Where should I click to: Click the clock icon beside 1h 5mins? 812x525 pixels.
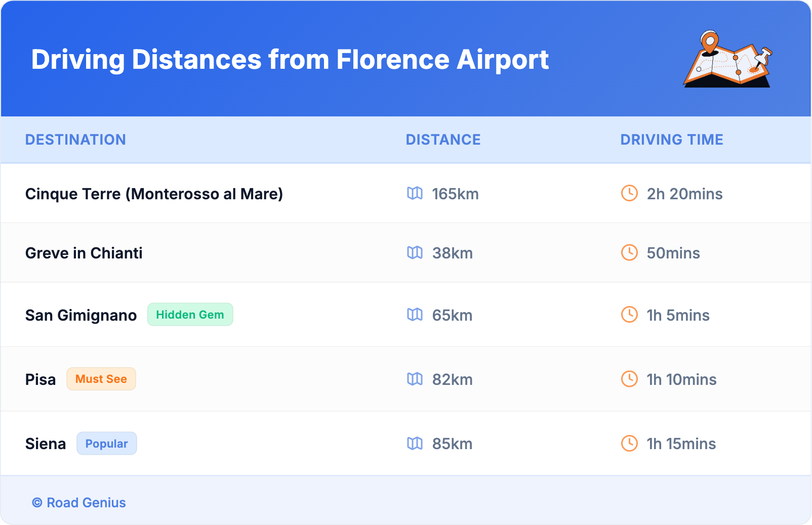629,315
